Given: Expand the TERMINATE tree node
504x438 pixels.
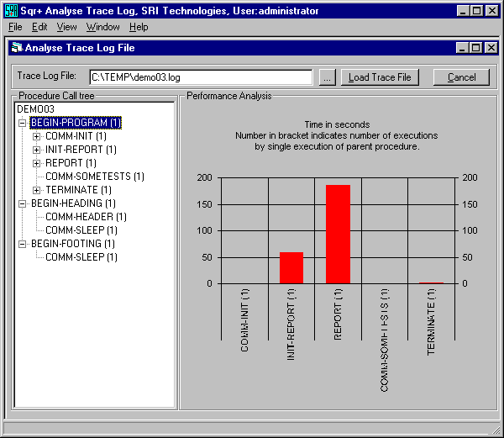Looking at the screenshot, I should point(36,190).
